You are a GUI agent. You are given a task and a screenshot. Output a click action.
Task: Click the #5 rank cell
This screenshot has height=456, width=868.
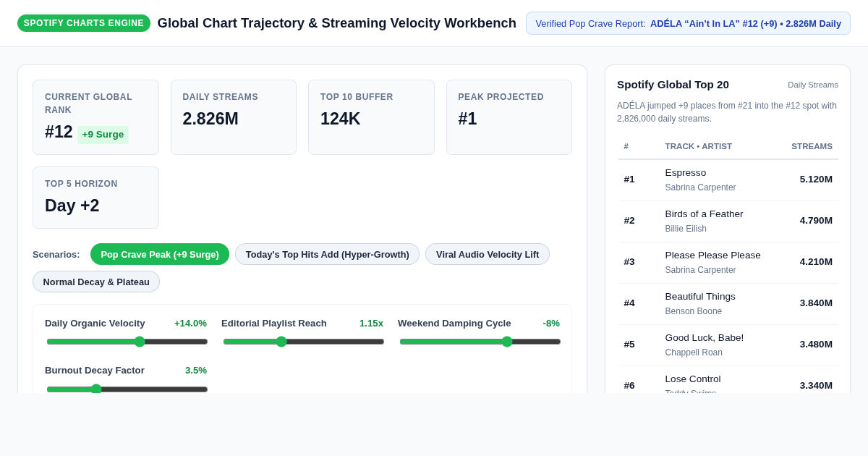(629, 345)
